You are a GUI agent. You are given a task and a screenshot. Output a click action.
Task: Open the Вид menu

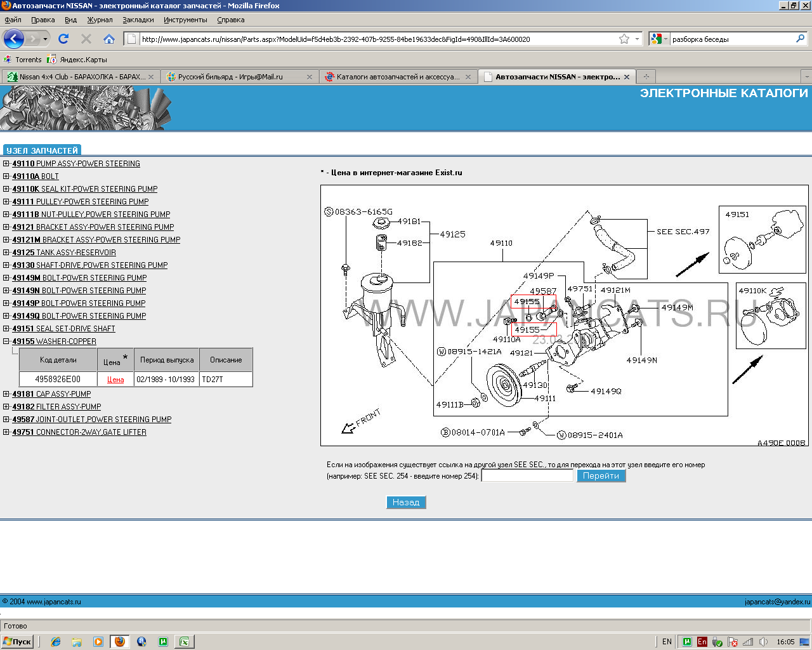(x=70, y=20)
